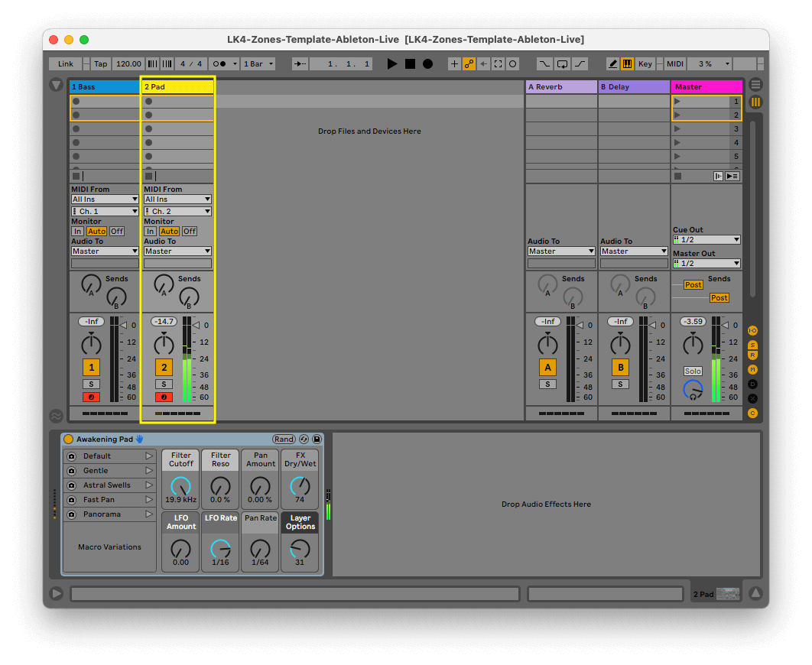Click the 120.00 tempo field
The image size is (812, 665).
coord(128,63)
